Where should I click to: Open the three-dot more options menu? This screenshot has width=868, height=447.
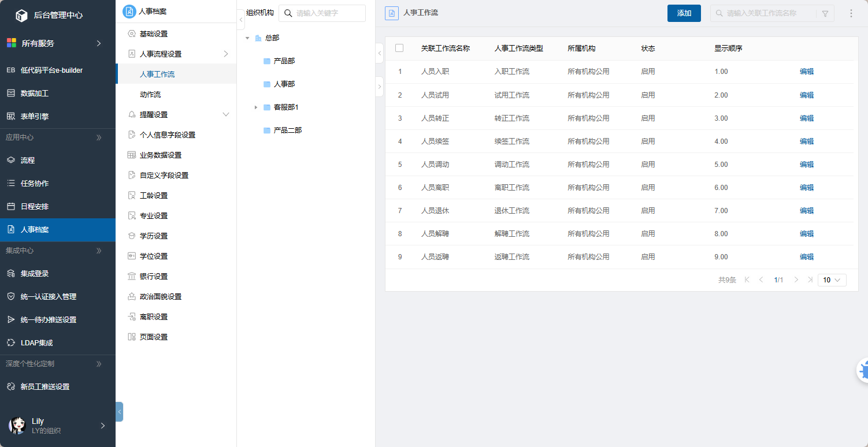coord(851,13)
